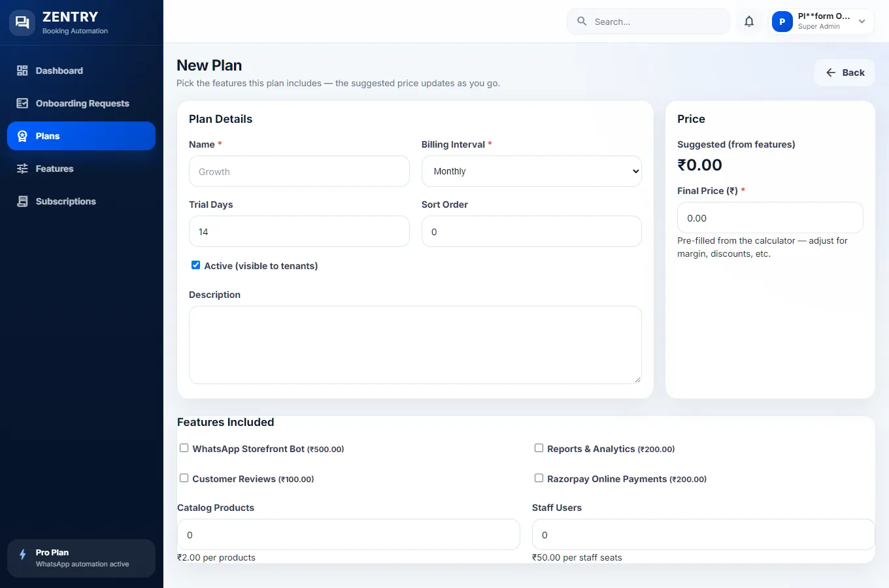This screenshot has height=588, width=889.
Task: Click the Description textarea resize handle
Action: 637,380
